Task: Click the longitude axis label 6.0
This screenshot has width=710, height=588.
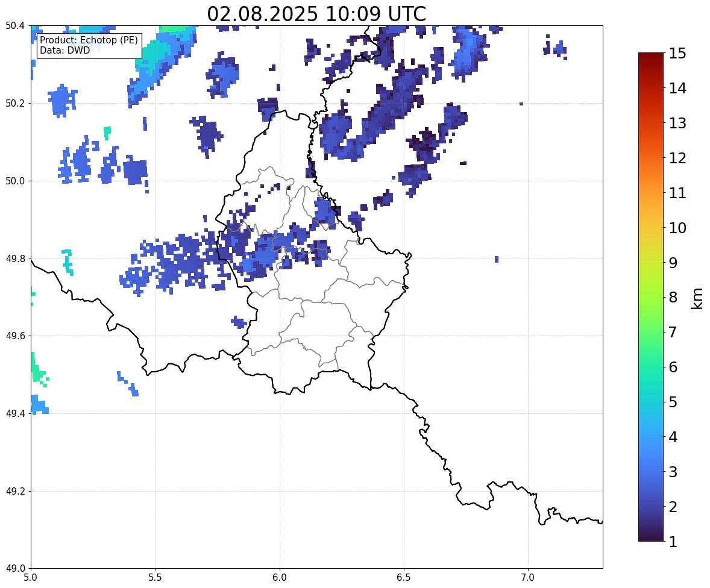Action: tap(280, 578)
